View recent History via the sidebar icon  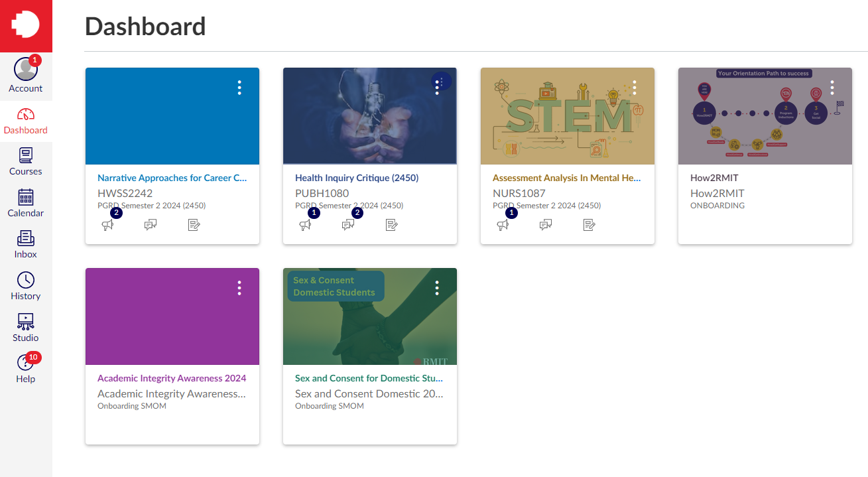tap(26, 287)
